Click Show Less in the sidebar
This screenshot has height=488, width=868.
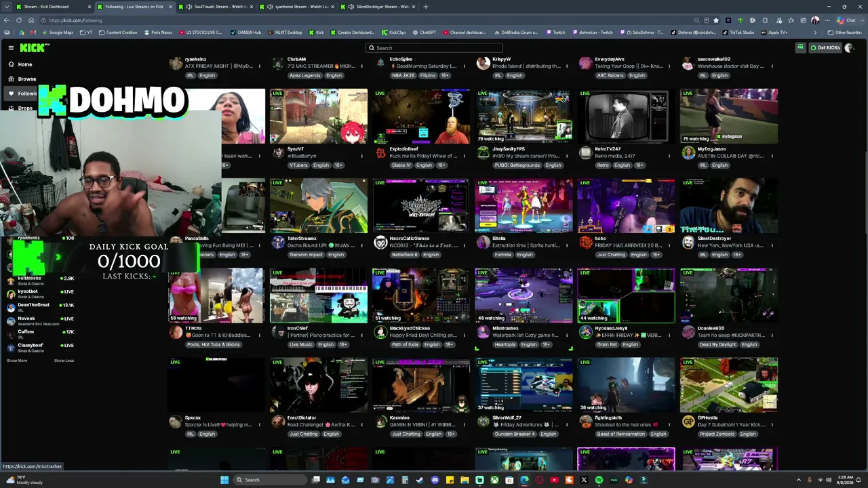[x=64, y=361]
